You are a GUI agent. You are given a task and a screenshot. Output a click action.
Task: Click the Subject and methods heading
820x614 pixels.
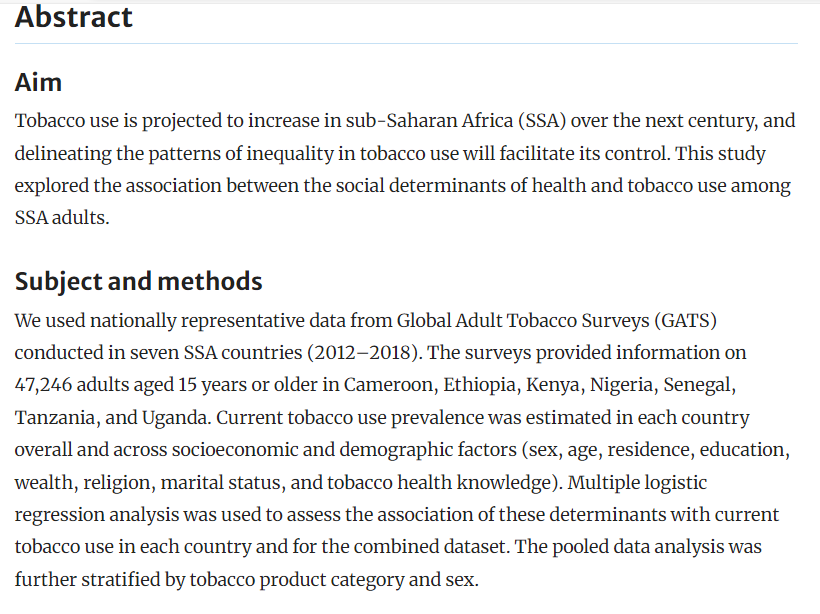point(138,282)
